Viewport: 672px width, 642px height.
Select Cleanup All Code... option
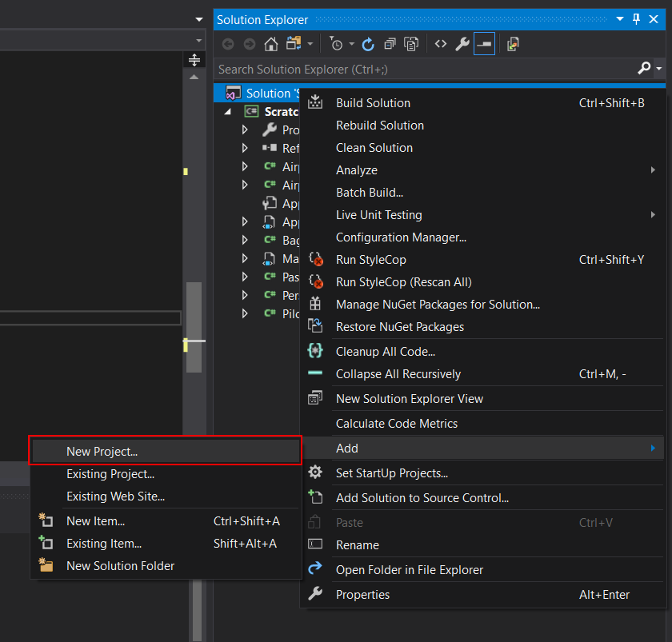483,352
